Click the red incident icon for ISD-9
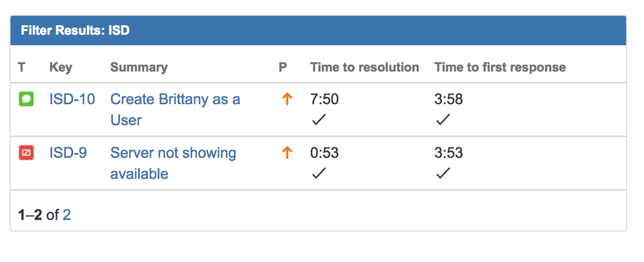This screenshot has height=262, width=644. [x=26, y=153]
